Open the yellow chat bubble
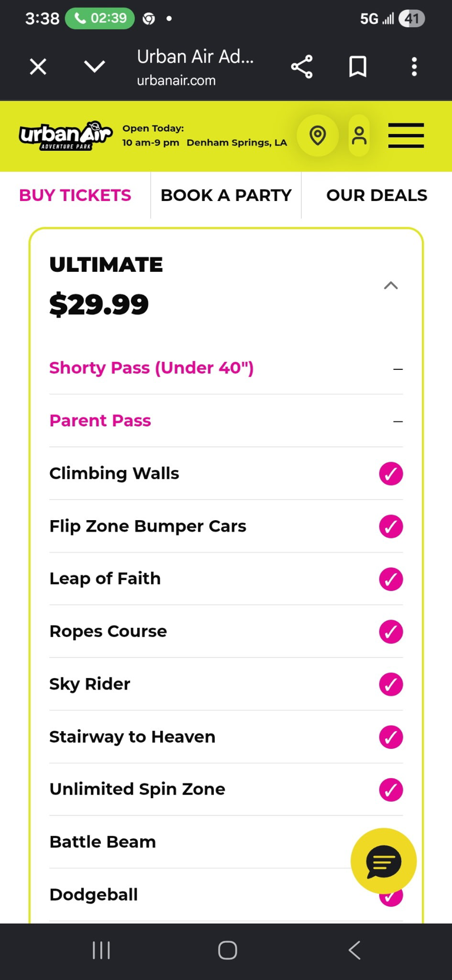452x980 pixels. [384, 861]
